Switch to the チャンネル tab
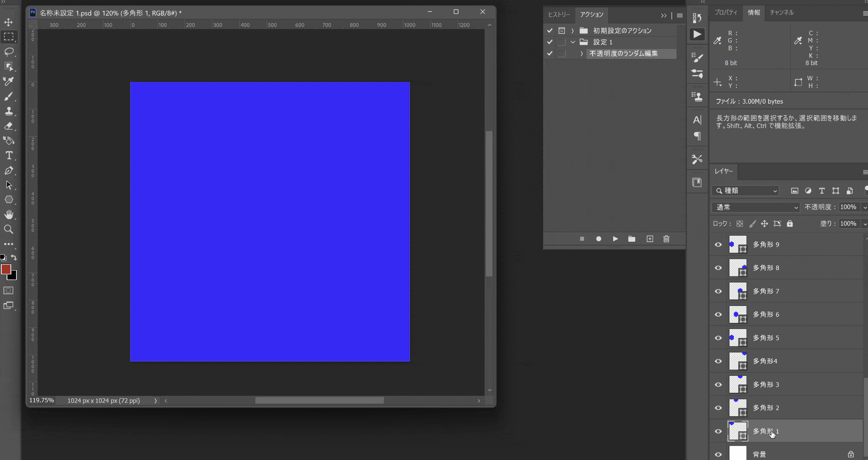Screen dimensions: 868x460 pyautogui.click(x=782, y=13)
